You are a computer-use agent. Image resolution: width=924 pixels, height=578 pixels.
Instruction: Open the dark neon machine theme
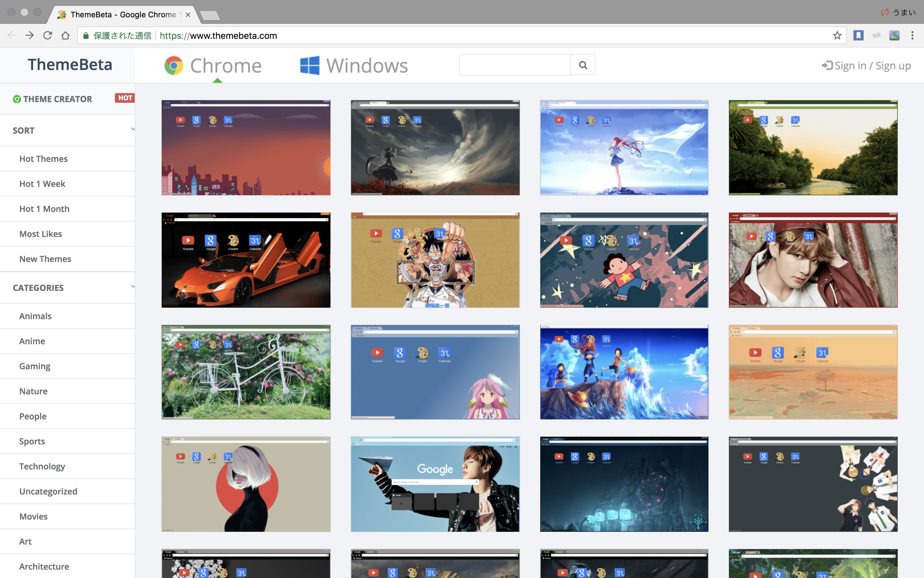click(624, 484)
